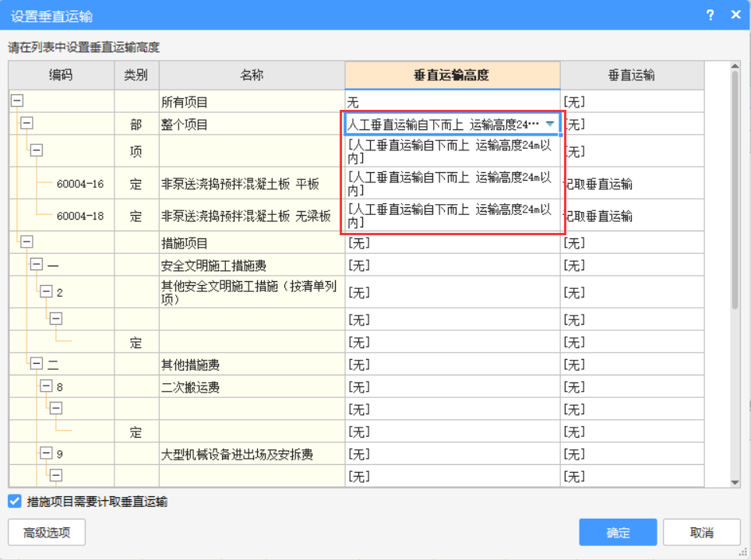This screenshot has height=560, width=751.
Task: Collapse the 其他措施费 tree node
Action: click(36, 364)
